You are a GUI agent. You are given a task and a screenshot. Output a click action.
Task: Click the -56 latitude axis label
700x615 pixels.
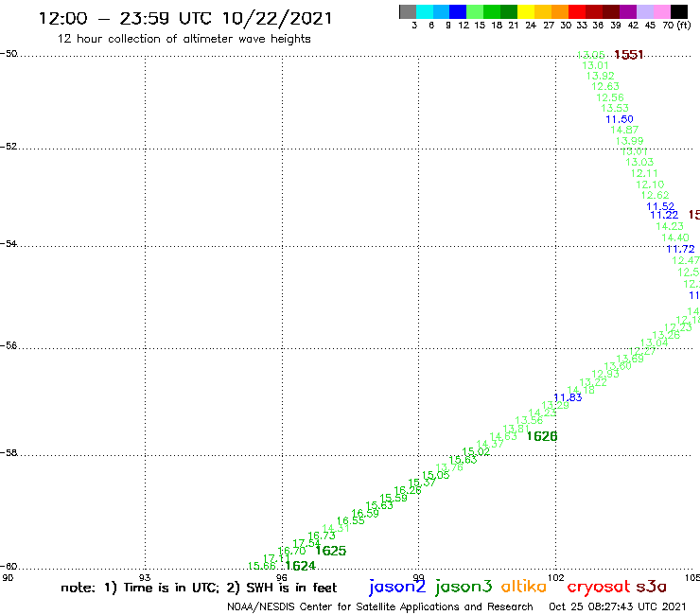[9, 345]
